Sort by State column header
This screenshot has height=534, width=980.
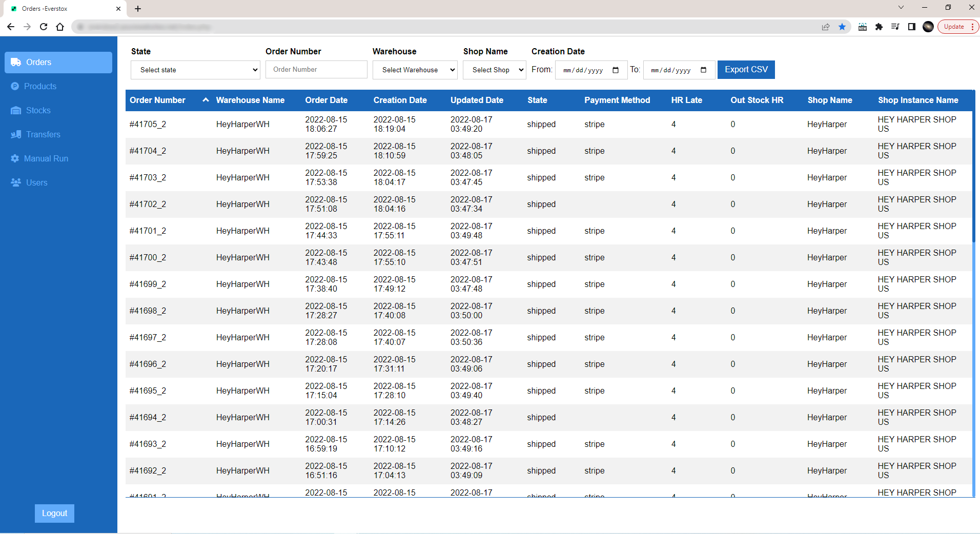point(538,100)
